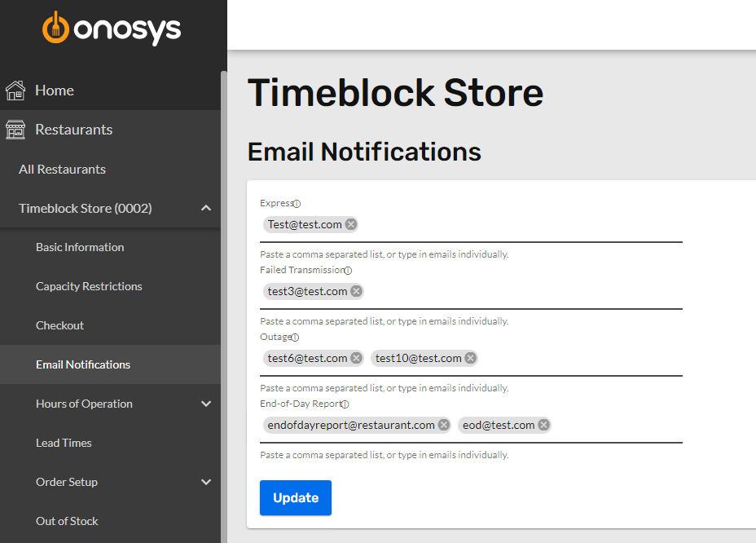Click the End-of-Day Report info icon
Image resolution: width=756 pixels, height=543 pixels.
click(x=345, y=404)
